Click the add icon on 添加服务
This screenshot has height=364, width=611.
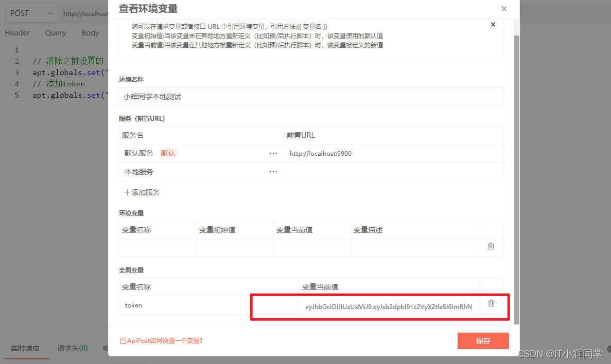126,192
